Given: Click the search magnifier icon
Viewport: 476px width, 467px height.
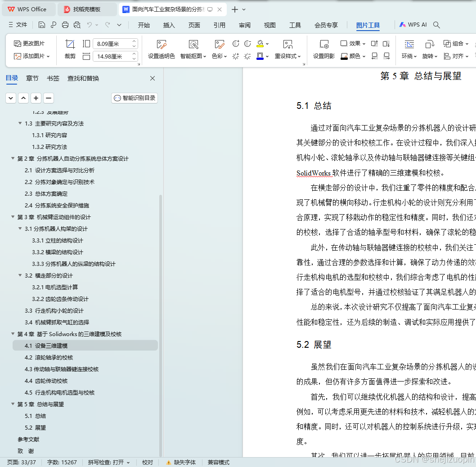Looking at the screenshot, I should click(x=436, y=25).
